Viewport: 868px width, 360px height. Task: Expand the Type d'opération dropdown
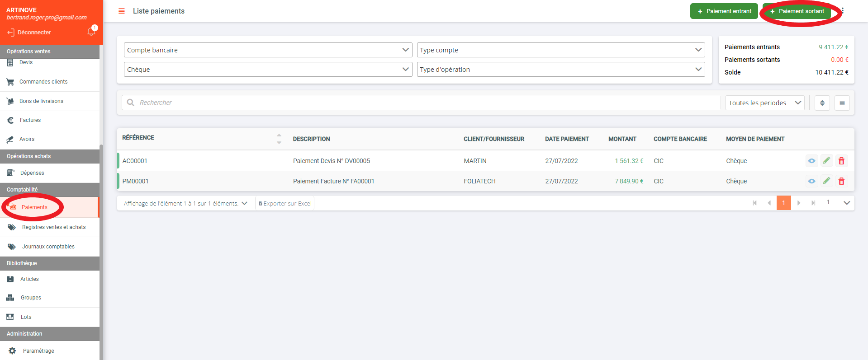click(x=560, y=70)
